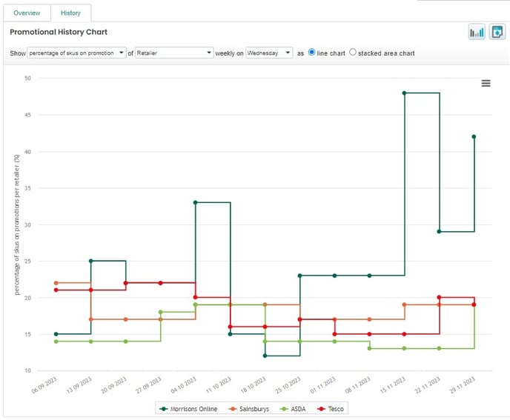
Task: Click Sainsburys first data point at 06 09 2023
Action: pos(56,283)
